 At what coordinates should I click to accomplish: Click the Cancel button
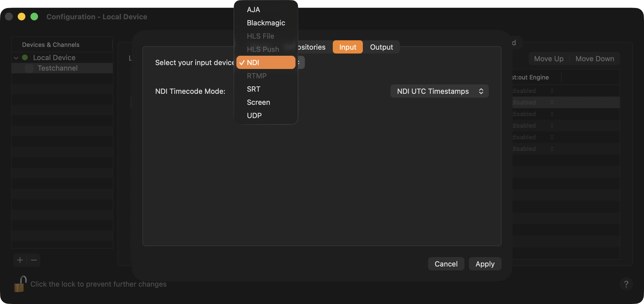pyautogui.click(x=446, y=264)
